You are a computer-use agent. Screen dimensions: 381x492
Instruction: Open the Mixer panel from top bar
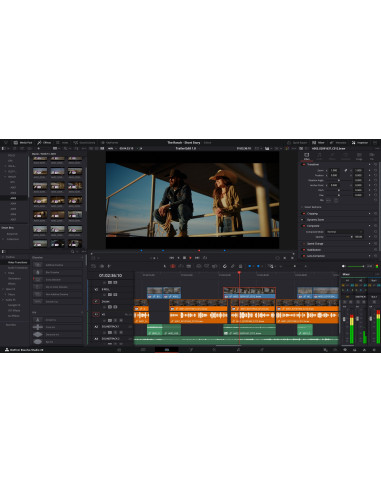318,143
